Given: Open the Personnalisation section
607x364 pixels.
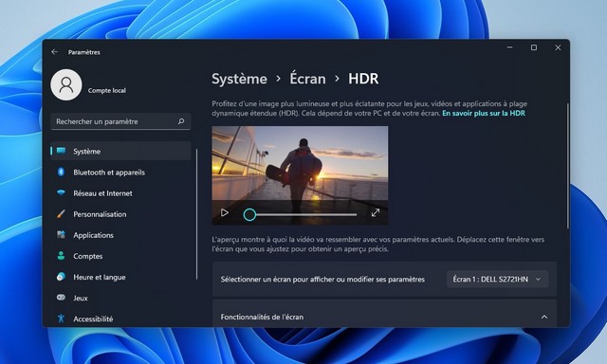Looking at the screenshot, I should click(120, 214).
